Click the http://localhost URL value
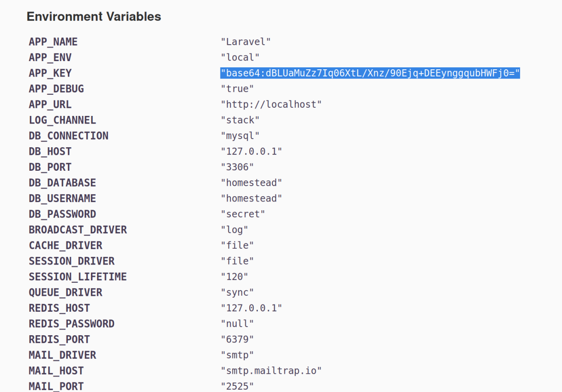The image size is (562, 392). tap(272, 104)
